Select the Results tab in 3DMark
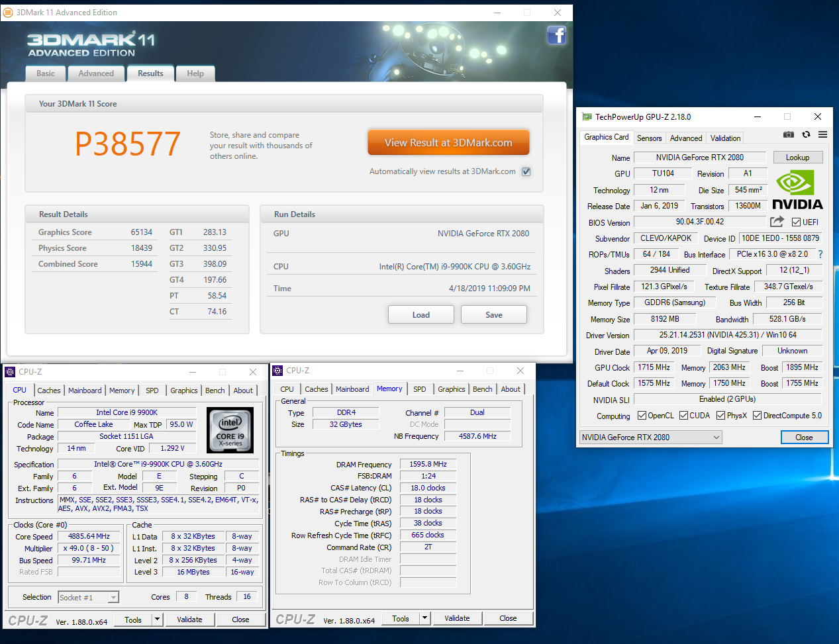839x644 pixels. pos(150,73)
